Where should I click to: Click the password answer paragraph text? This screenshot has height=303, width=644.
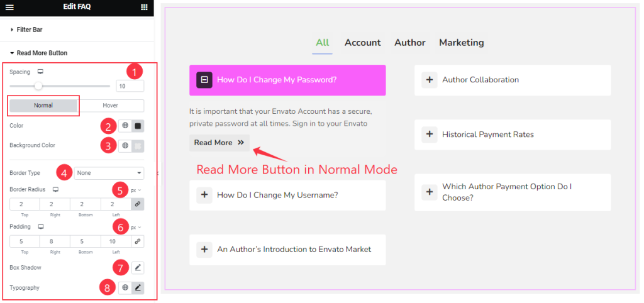(281, 117)
